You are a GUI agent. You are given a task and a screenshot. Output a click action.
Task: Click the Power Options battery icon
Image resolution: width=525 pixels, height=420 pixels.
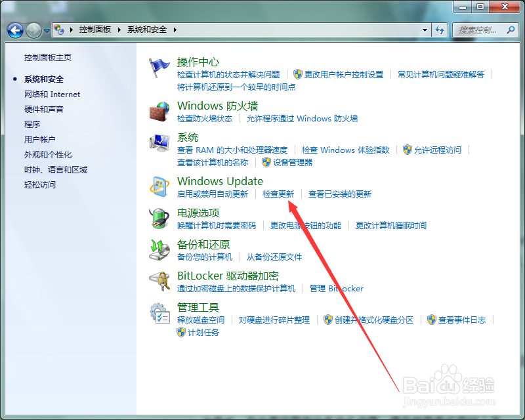(x=159, y=219)
